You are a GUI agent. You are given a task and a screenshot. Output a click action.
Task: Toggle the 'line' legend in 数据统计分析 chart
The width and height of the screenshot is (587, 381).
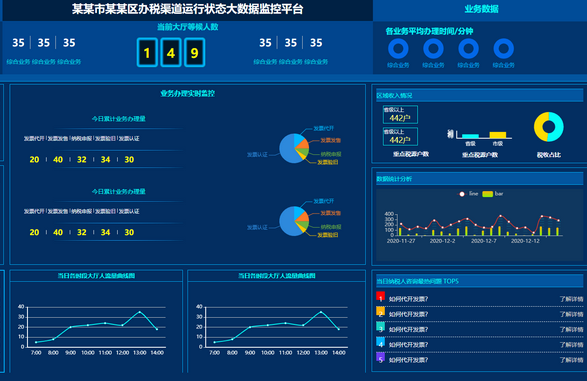tap(469, 194)
